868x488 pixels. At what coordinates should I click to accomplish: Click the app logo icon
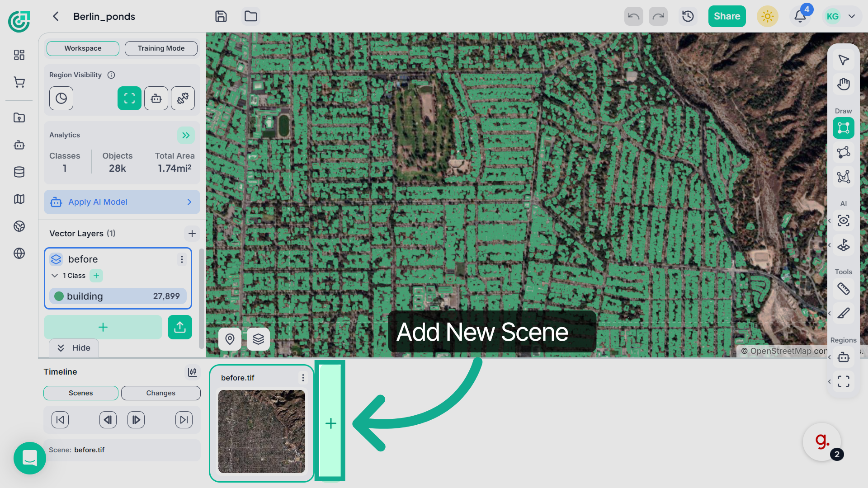pos(19,21)
